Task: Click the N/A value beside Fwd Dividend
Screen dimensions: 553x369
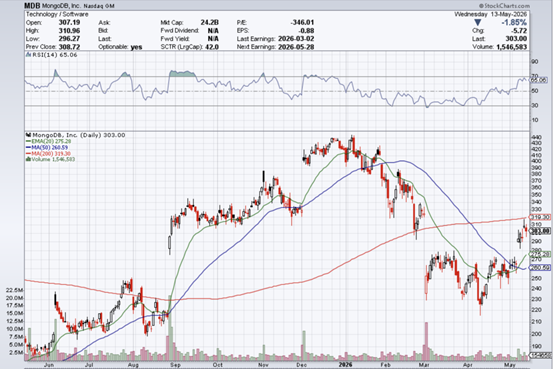Action: (213, 30)
